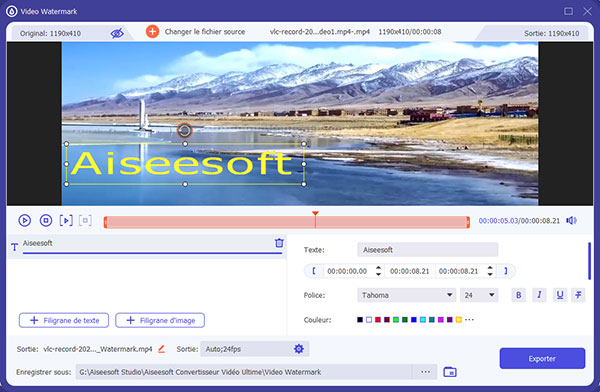
Task: Click the timeline right trim handle
Action: (x=468, y=222)
